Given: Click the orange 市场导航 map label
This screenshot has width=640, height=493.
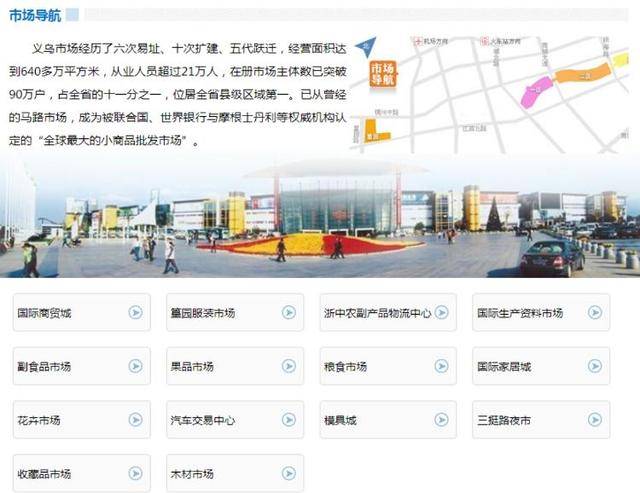Looking at the screenshot, I should click(x=383, y=74).
